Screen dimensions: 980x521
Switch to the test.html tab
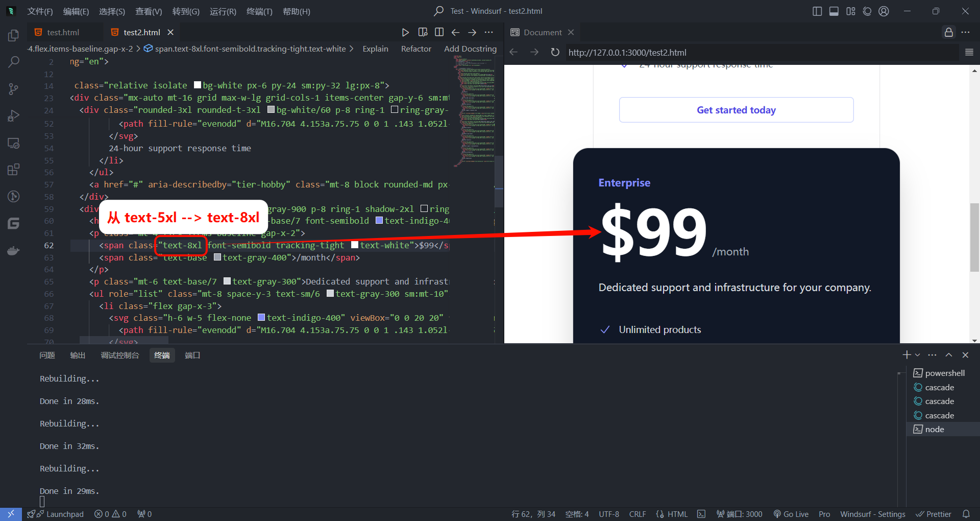click(x=63, y=32)
